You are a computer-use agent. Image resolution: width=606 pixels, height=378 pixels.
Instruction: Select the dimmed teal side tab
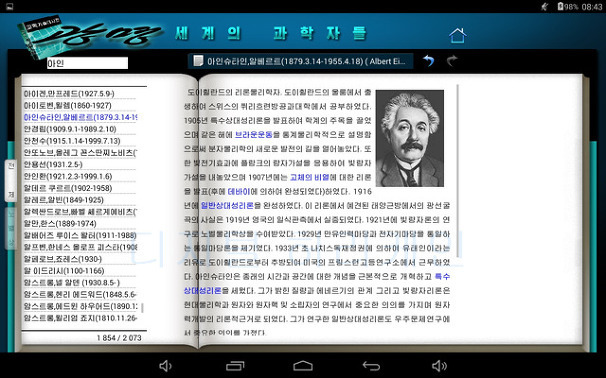click(11, 228)
